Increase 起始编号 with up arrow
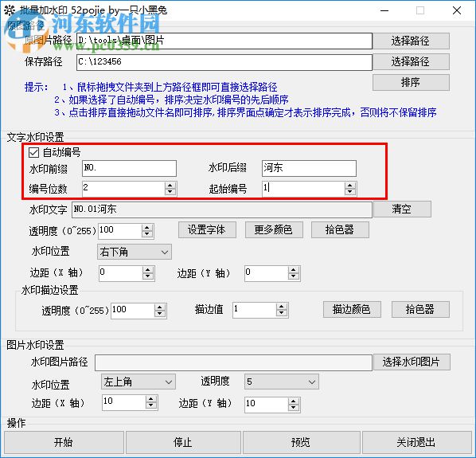This screenshot has height=458, width=476. (x=350, y=186)
